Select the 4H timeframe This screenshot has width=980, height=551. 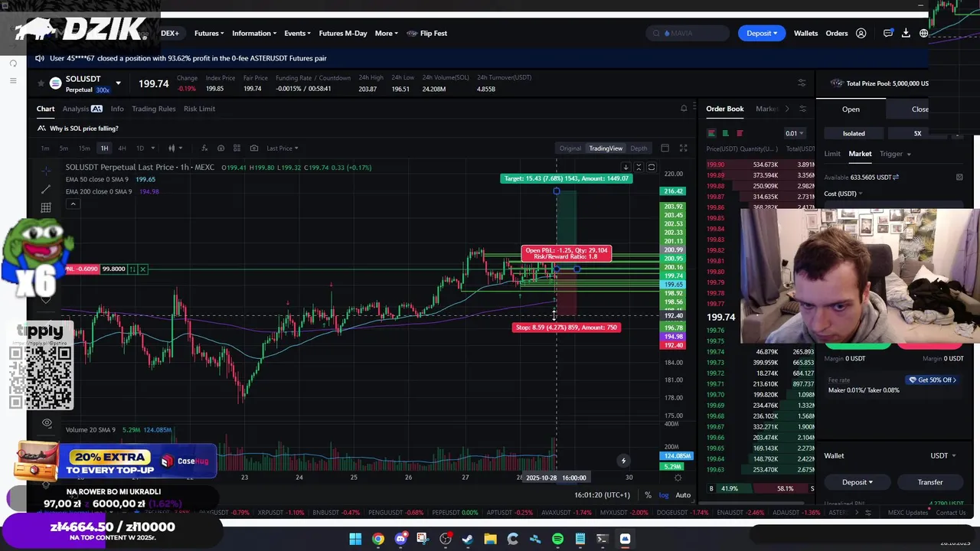122,148
